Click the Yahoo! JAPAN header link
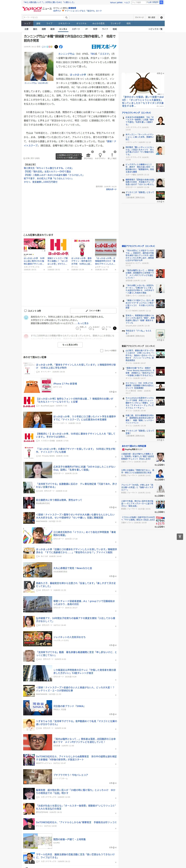The width and height of the screenshot is (186, 868). click(116, 2)
